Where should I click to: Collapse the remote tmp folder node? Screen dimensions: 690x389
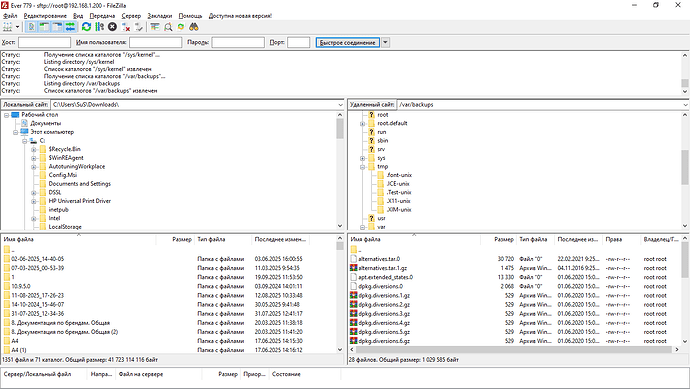(362, 167)
